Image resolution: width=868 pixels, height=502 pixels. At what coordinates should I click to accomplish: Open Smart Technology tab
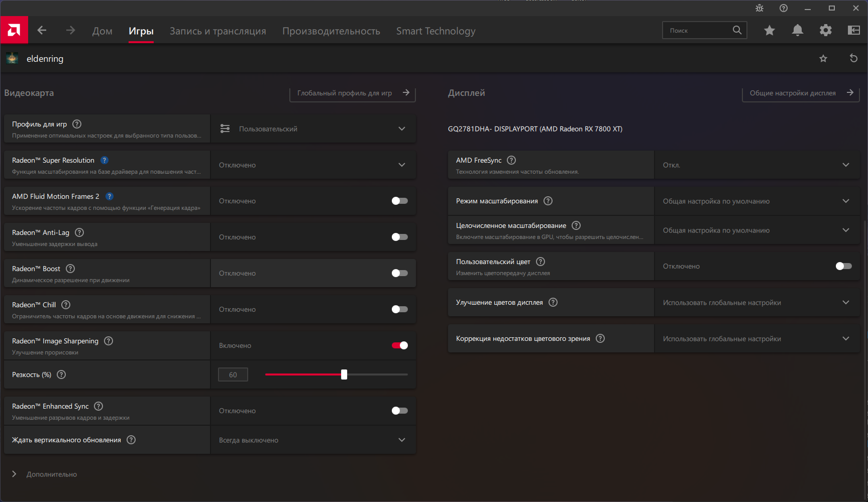(436, 31)
